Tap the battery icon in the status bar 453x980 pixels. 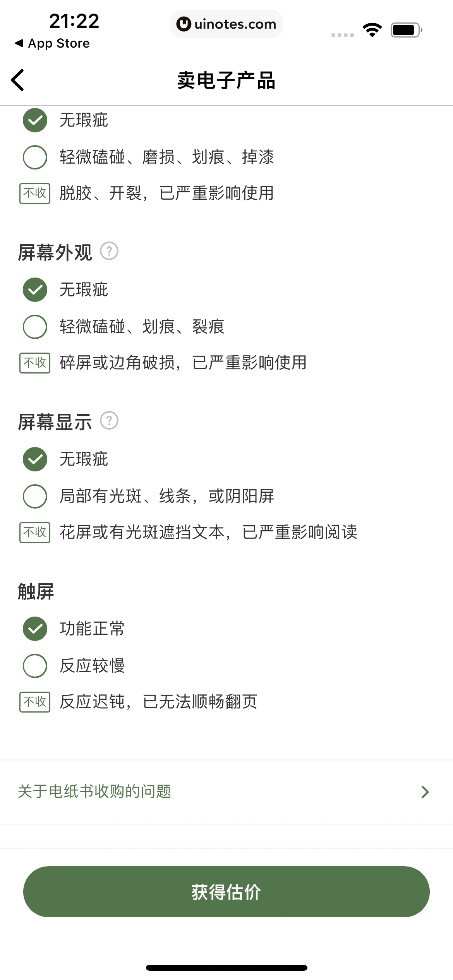coord(404,29)
